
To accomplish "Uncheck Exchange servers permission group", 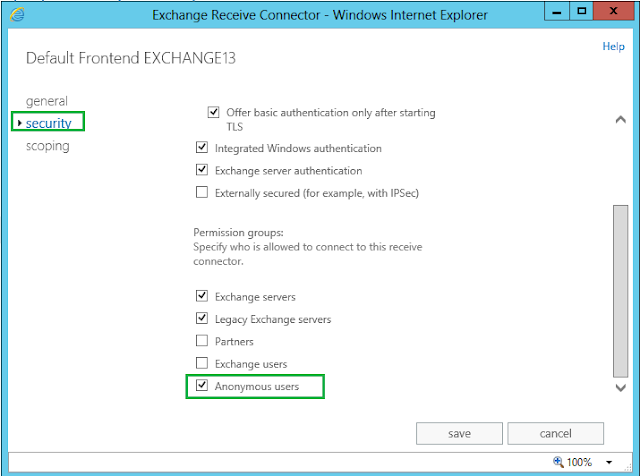I will [x=202, y=296].
